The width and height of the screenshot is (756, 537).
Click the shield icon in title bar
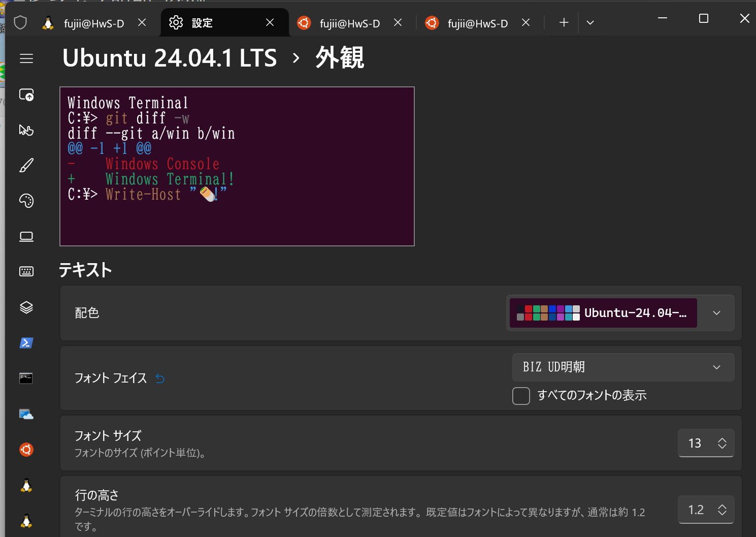pos(20,22)
